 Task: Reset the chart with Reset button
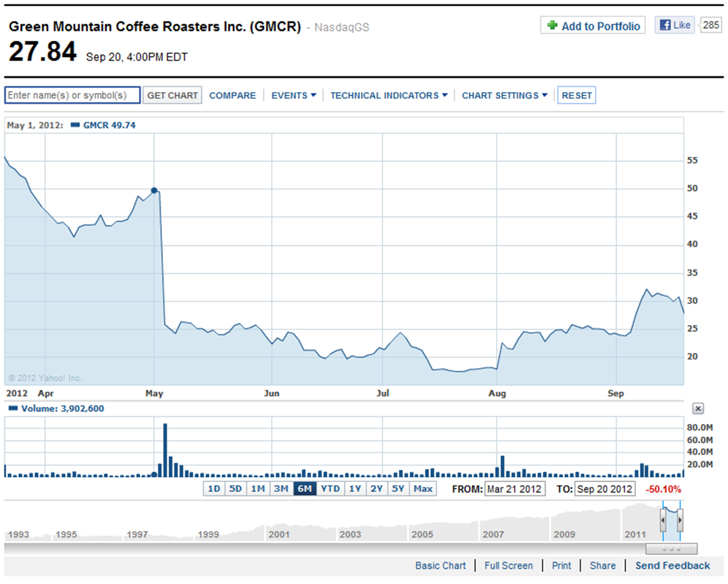tap(577, 96)
